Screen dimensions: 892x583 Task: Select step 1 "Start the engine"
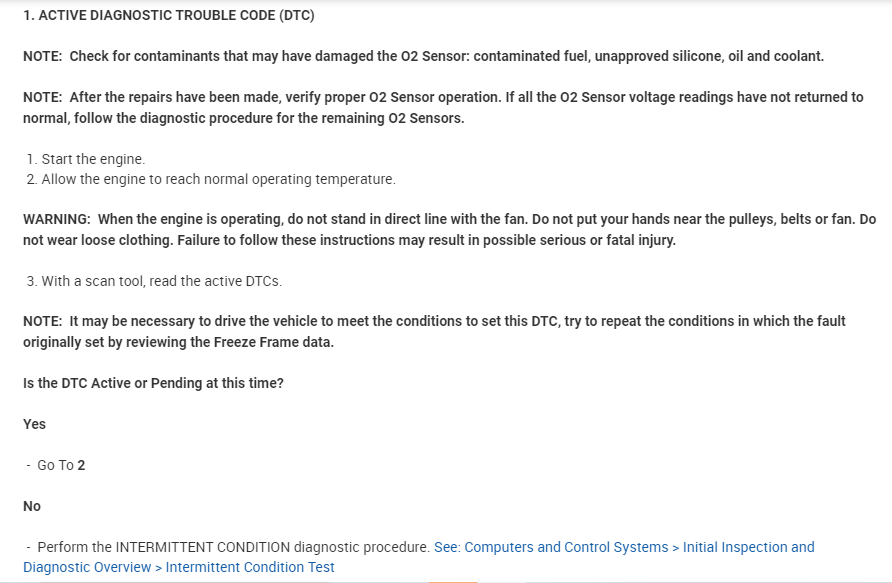pos(93,159)
